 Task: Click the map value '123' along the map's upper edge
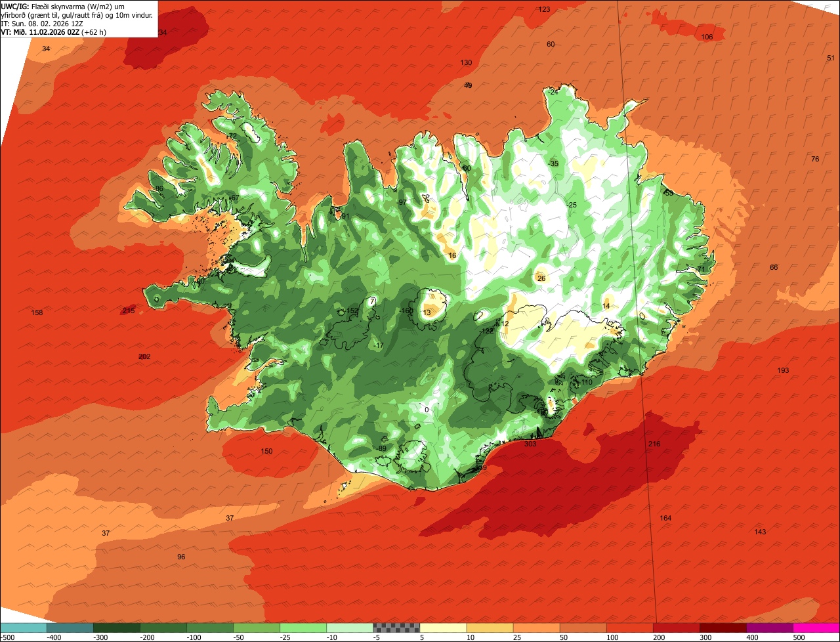pos(544,9)
